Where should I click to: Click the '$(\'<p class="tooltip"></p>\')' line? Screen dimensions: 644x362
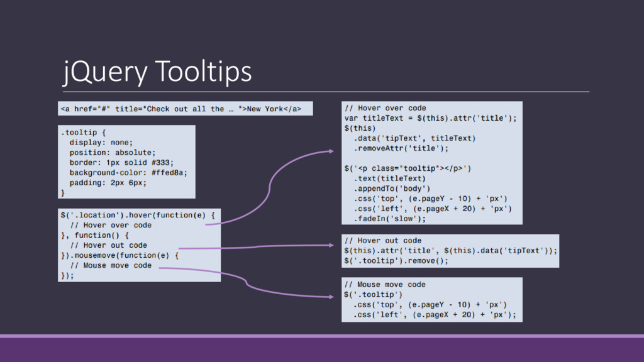click(408, 168)
